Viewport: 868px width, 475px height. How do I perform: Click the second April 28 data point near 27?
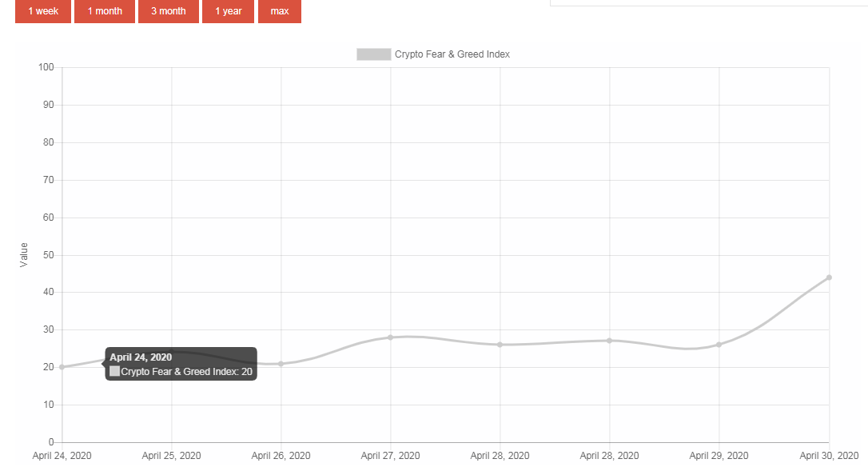(610, 341)
